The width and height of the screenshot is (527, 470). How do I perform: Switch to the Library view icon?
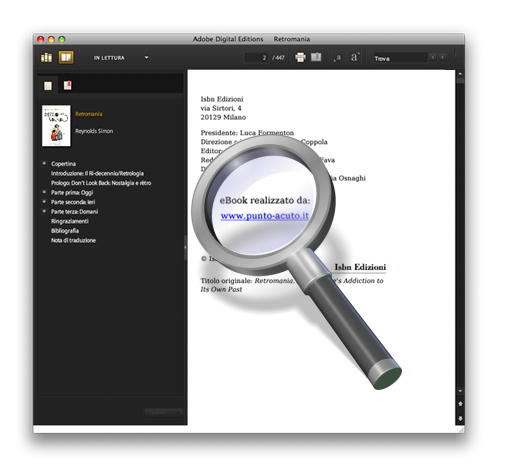click(x=46, y=57)
